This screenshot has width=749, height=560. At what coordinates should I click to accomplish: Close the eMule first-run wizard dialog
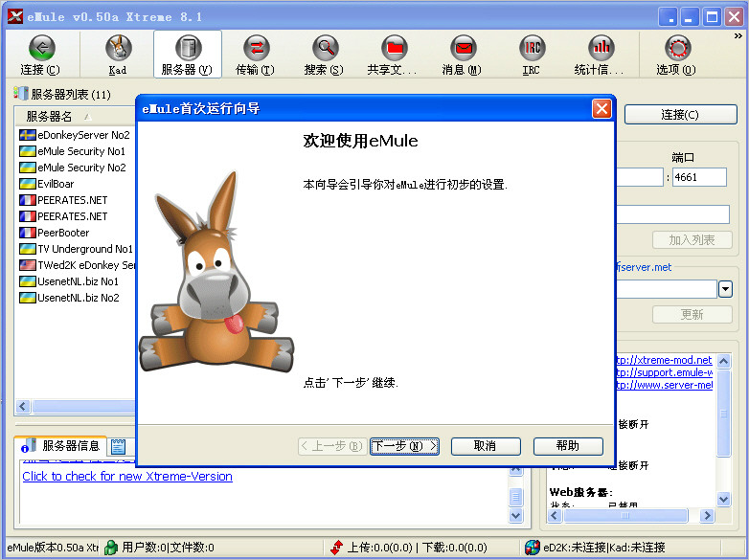coord(601,109)
